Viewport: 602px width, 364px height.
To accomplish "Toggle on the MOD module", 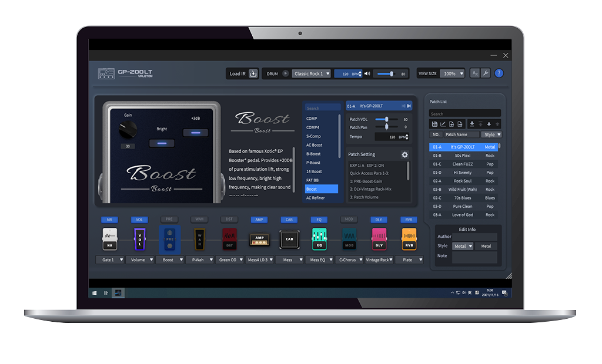I will pyautogui.click(x=349, y=219).
